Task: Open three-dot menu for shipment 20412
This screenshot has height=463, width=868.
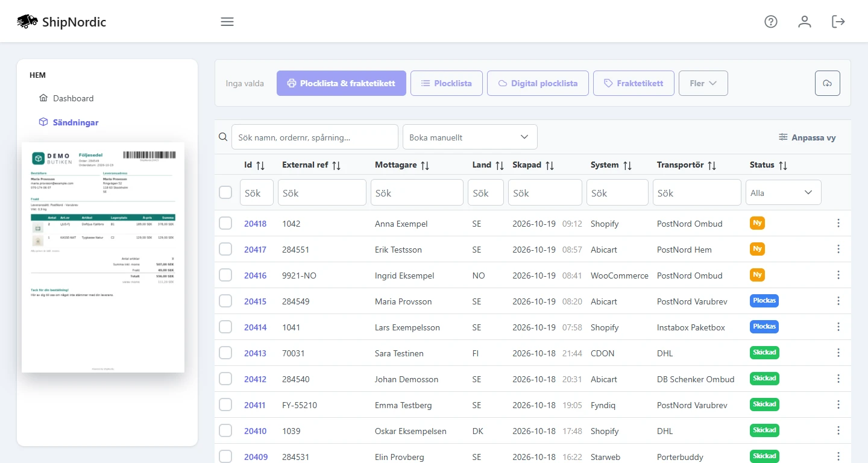Action: coord(838,379)
